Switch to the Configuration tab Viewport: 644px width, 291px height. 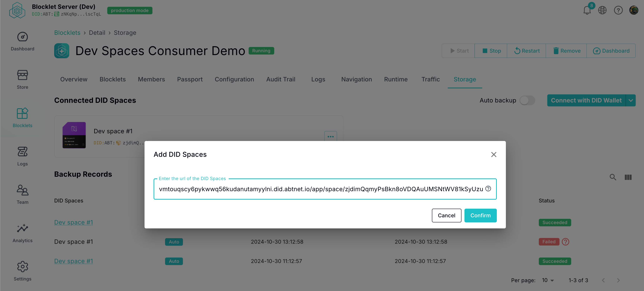click(234, 79)
